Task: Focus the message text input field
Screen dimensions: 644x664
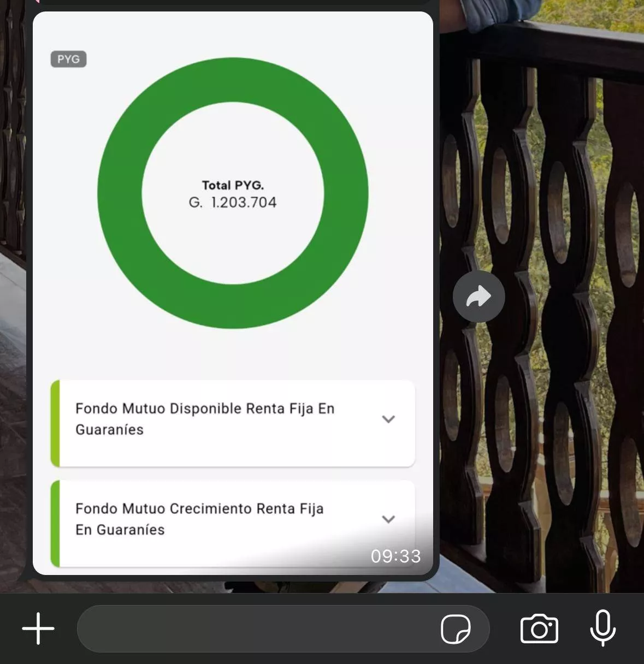Action: pos(283,629)
